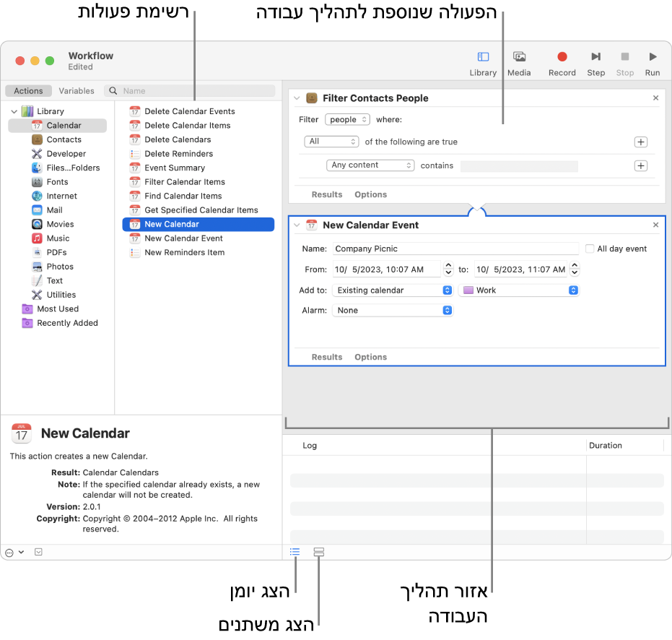Switch to the Actions tab
The image size is (672, 640).
[x=28, y=91]
